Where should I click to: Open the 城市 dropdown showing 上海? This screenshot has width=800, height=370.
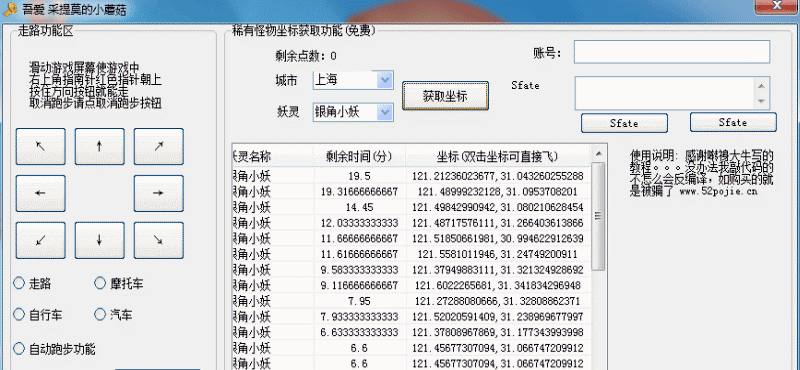tap(353, 80)
